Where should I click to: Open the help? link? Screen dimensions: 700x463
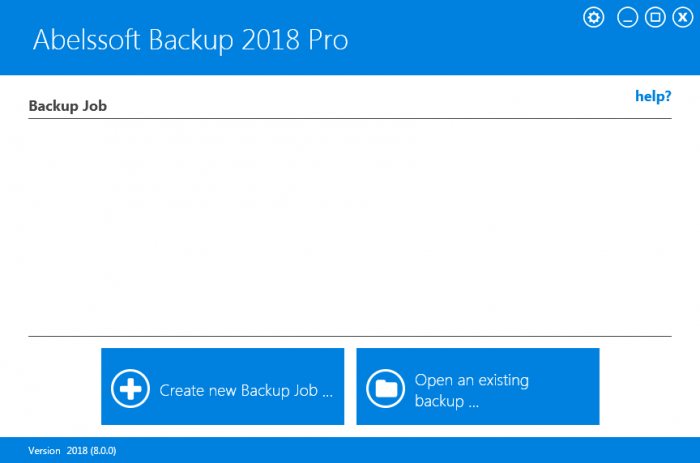(653, 97)
